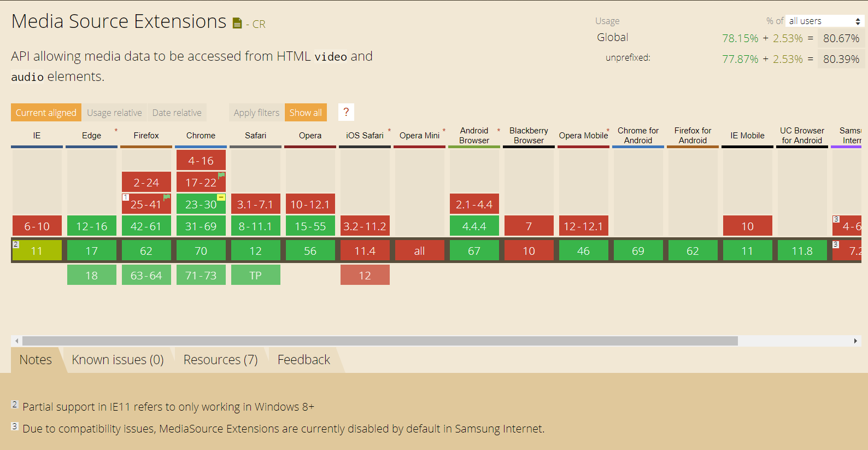Image resolution: width=868 pixels, height=450 pixels.
Task: Select the Chrome for Android 69 cell
Action: point(638,250)
